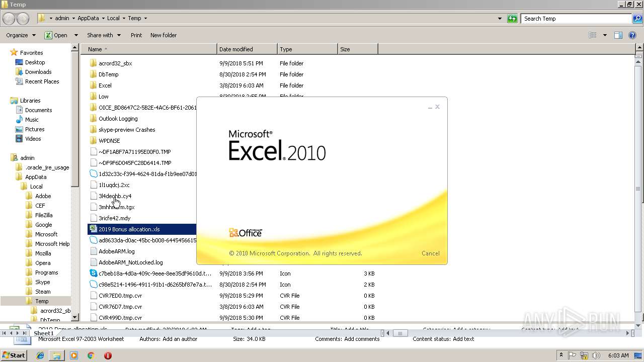The height and width of the screenshot is (362, 644).
Task: Open Google Chrome from the taskbar
Action: tap(91, 355)
